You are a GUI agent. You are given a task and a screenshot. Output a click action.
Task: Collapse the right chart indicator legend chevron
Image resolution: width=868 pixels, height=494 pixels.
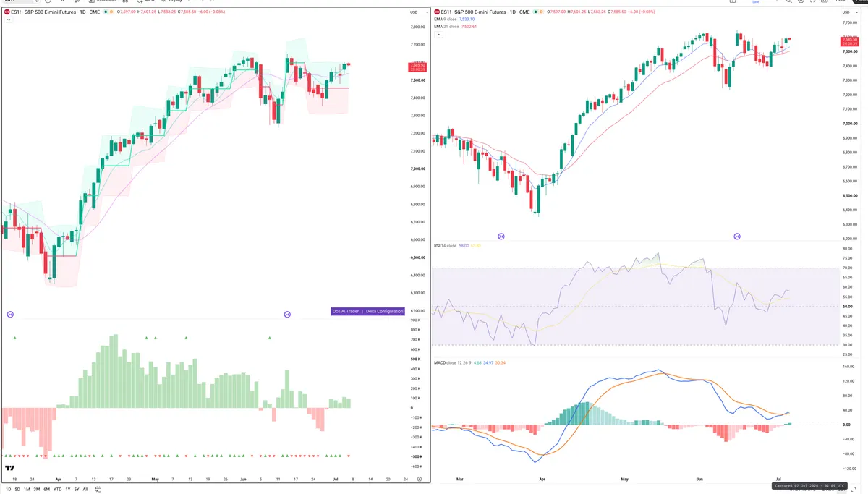point(438,35)
